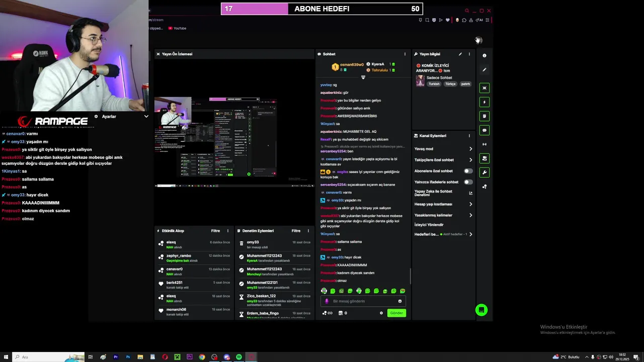The height and width of the screenshot is (362, 644).
Task: Click user osman639w0 in leaderboard
Action: coord(352,65)
